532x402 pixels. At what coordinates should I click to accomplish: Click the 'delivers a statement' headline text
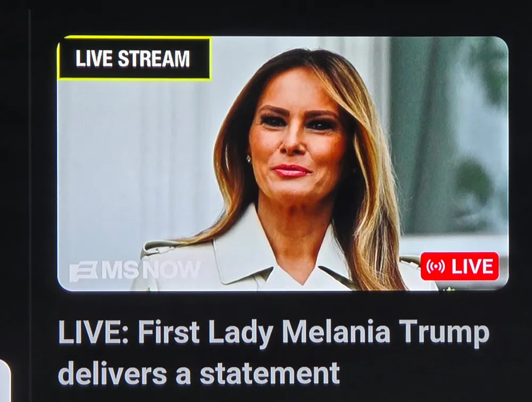pyautogui.click(x=199, y=372)
